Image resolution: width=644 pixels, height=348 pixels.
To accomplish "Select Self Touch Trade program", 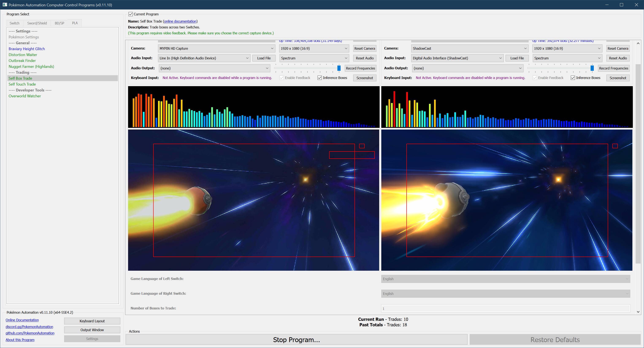I will tap(22, 84).
